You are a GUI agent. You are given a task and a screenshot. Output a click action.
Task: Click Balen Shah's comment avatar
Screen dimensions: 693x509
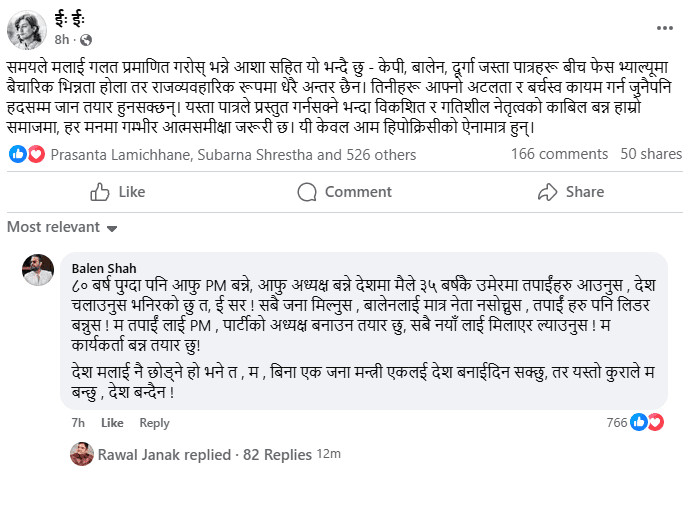tap(38, 270)
